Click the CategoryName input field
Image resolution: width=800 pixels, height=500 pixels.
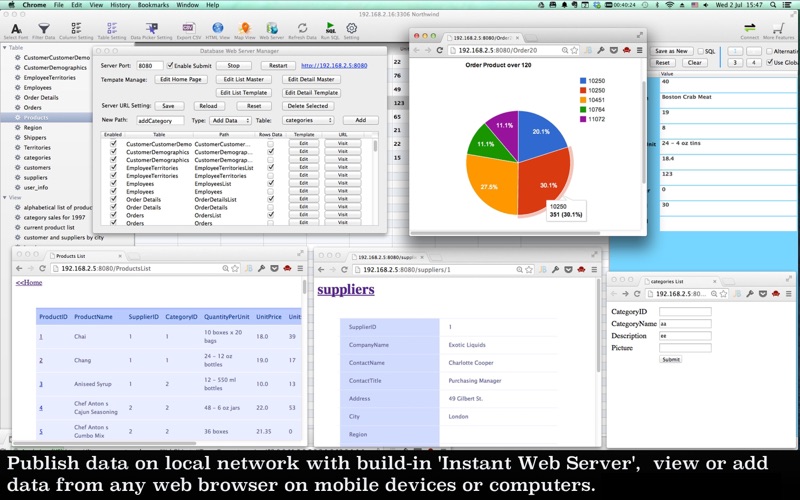[x=685, y=323]
